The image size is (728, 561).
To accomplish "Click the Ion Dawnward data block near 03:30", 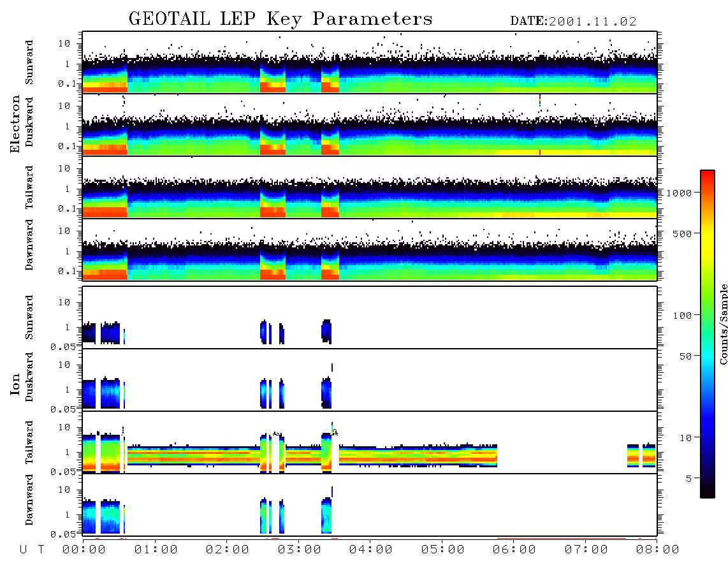I will [x=326, y=516].
